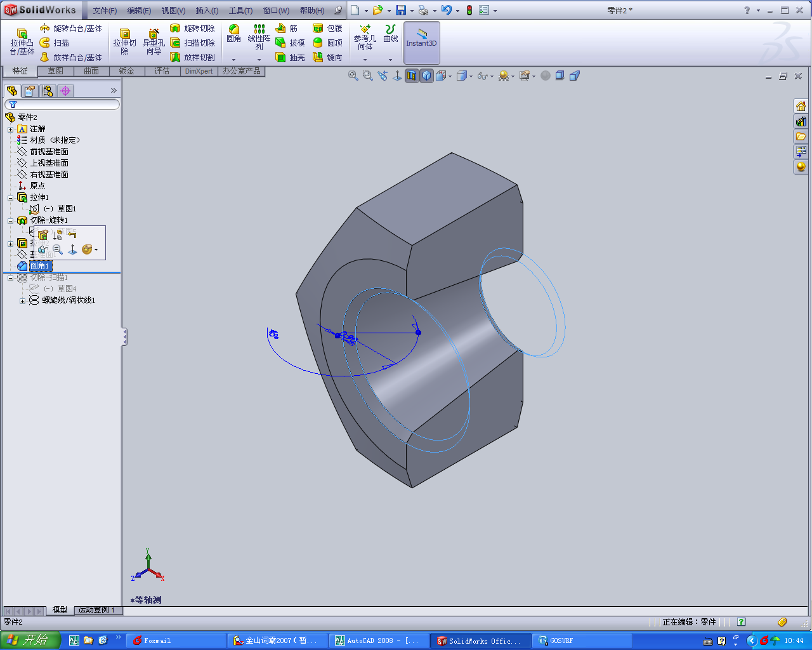Click the Zoom to Selection context toolbar icon

tap(58, 249)
